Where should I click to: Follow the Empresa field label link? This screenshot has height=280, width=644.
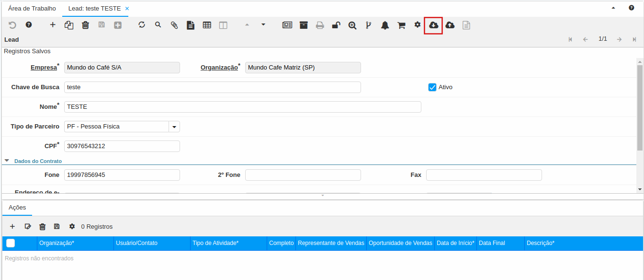44,68
